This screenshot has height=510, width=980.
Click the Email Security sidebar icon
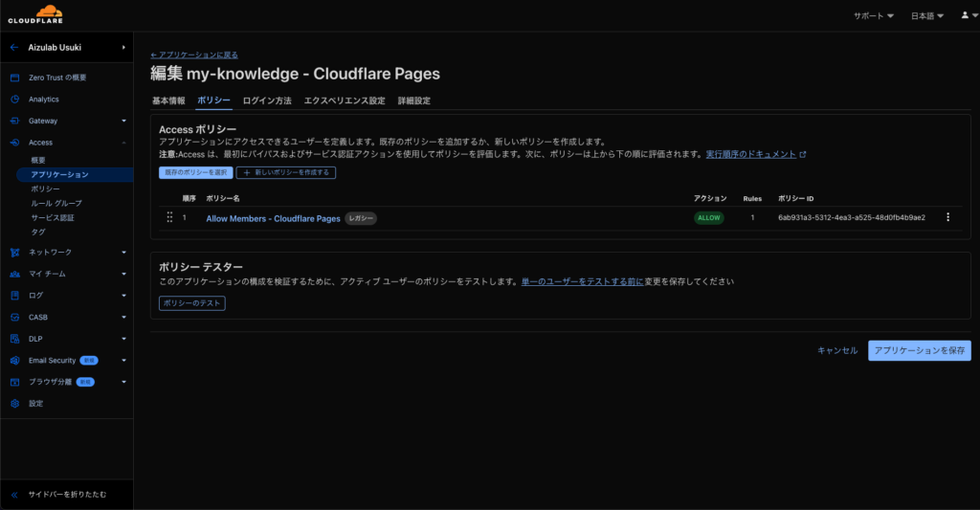[x=15, y=361]
